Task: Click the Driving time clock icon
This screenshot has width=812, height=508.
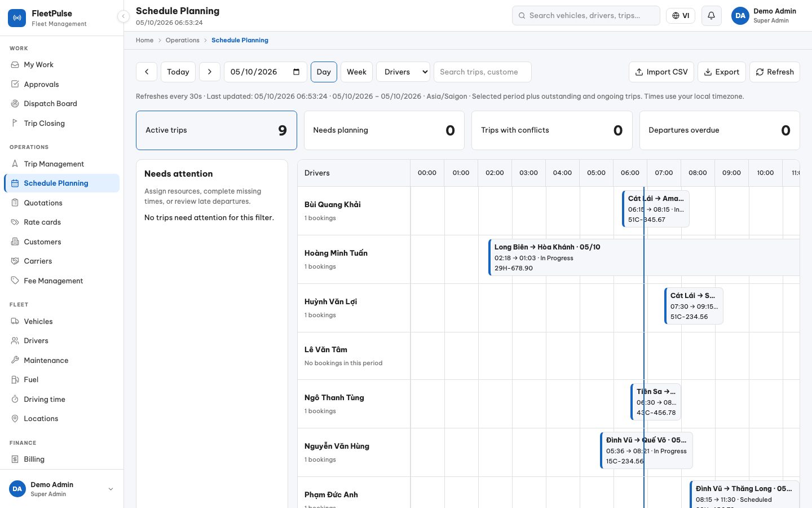Action: [15, 399]
